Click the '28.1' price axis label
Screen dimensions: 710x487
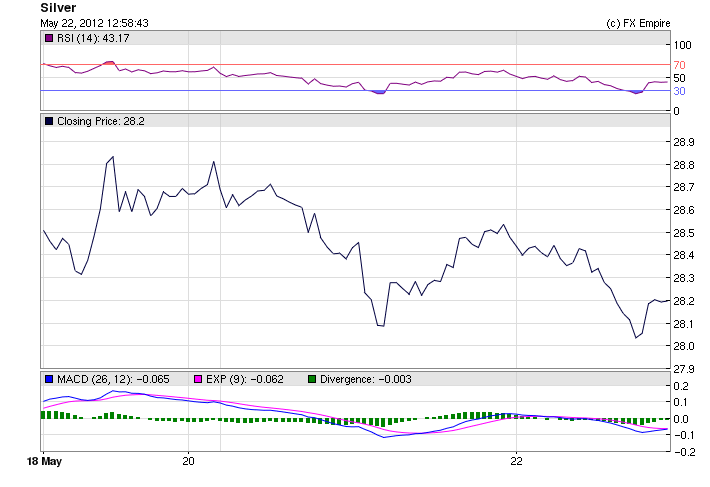pos(684,324)
